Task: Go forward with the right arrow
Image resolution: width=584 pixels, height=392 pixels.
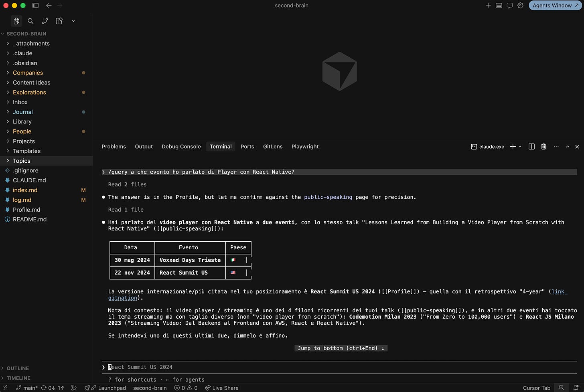Action: tap(60, 6)
